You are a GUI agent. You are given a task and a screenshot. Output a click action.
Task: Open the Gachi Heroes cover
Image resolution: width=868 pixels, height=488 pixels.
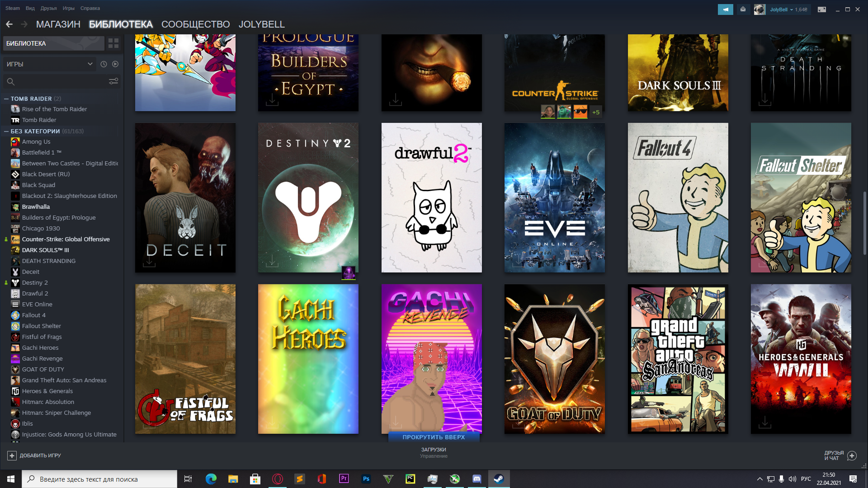coord(308,359)
